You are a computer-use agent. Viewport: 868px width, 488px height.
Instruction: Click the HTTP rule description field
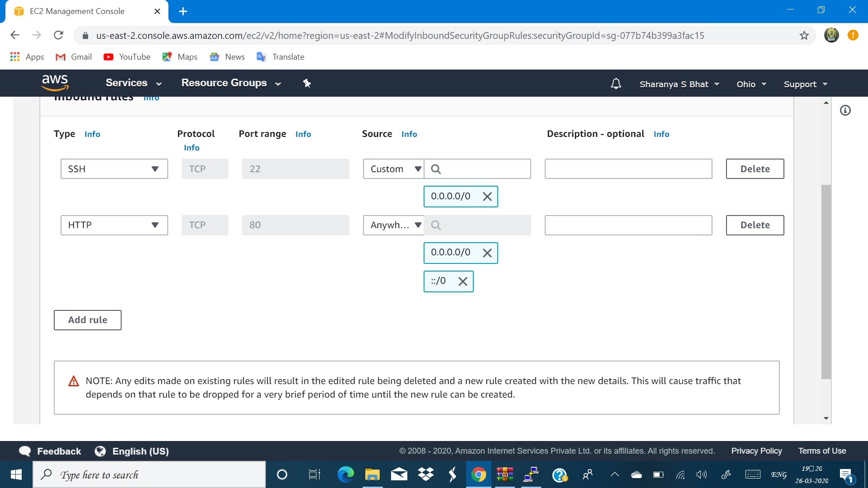tap(628, 225)
